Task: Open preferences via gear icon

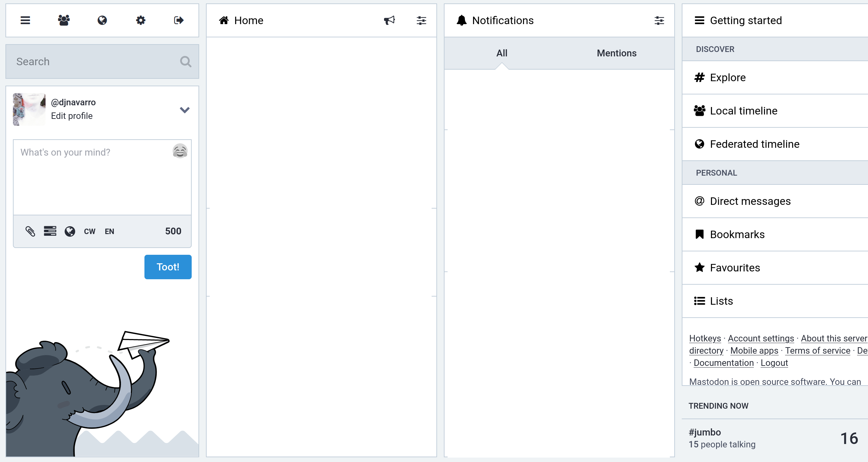Action: pos(141,20)
